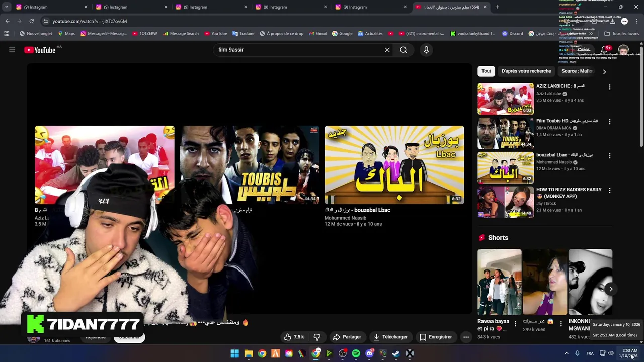This screenshot has height=362, width=644.
Task: Click the taskbar microphone tray icon
Action: pos(577,353)
